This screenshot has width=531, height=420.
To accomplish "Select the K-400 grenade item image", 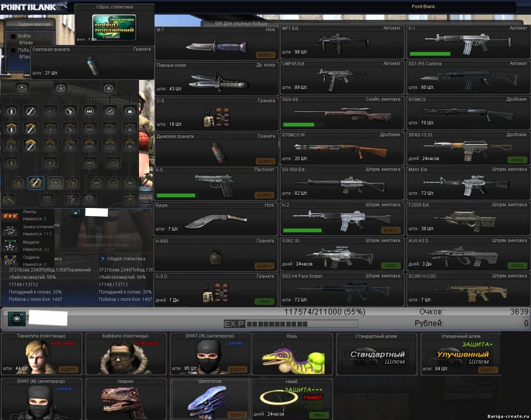I will pos(216,257).
